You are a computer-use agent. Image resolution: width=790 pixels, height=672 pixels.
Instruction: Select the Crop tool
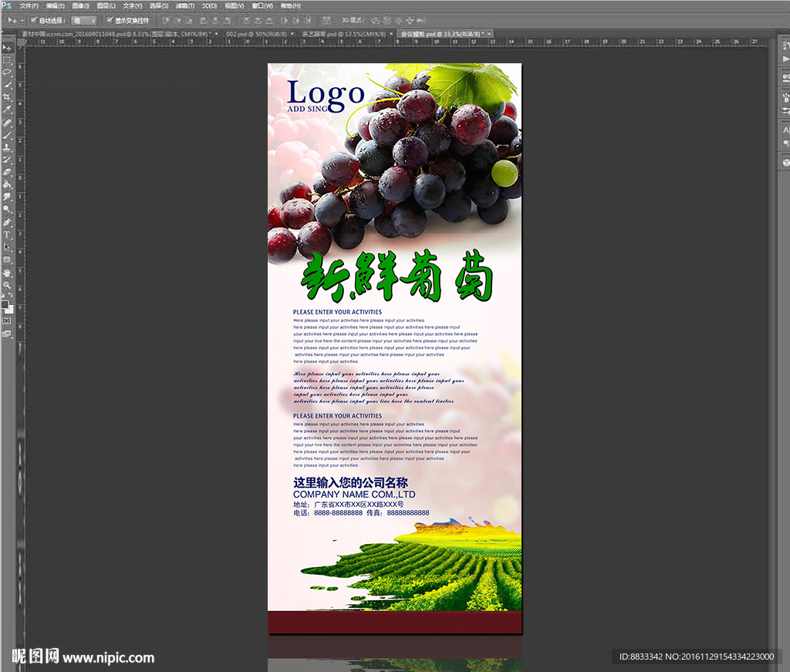(x=6, y=96)
